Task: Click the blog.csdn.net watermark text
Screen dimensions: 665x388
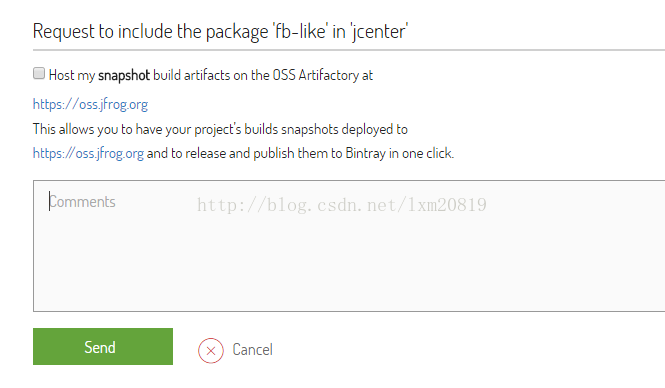Action: [x=342, y=205]
